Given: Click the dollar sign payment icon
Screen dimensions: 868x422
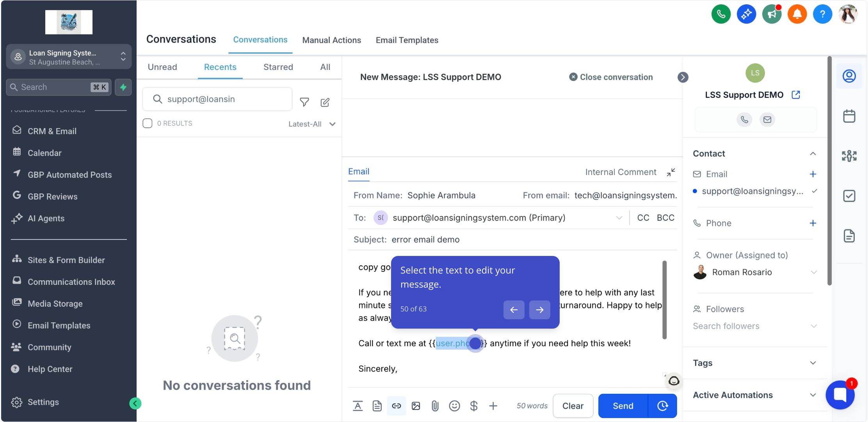Looking at the screenshot, I should coord(474,406).
